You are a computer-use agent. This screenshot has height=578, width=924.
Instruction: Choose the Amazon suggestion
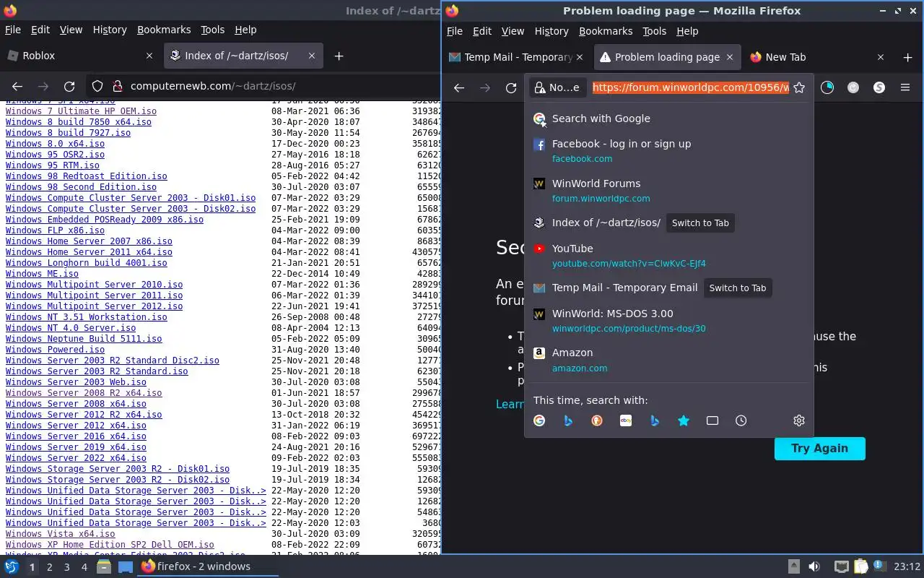[669, 360]
